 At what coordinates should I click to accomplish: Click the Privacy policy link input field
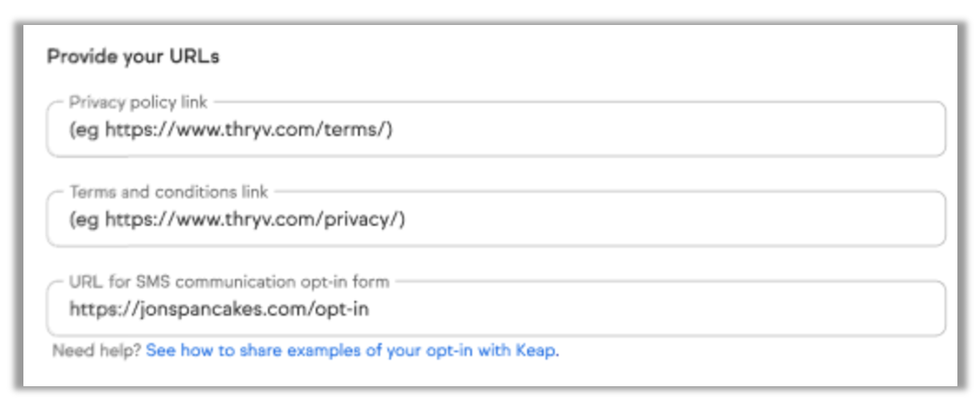pos(496,129)
